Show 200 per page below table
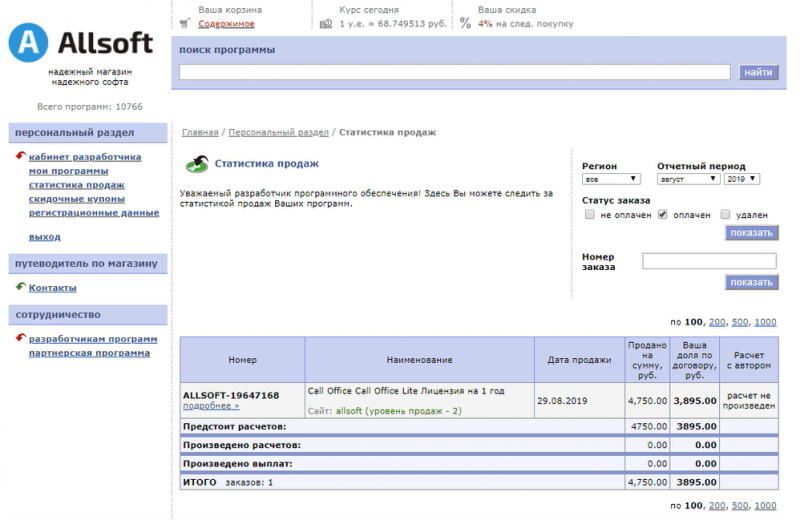Screen dimensions: 800x520 [x=717, y=505]
